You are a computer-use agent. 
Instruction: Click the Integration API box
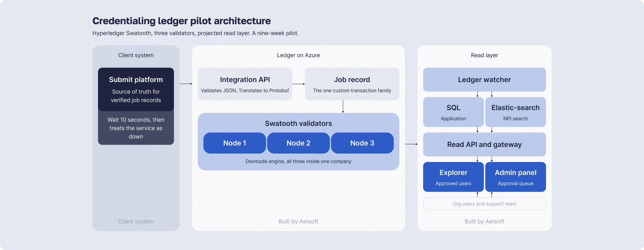(x=245, y=84)
